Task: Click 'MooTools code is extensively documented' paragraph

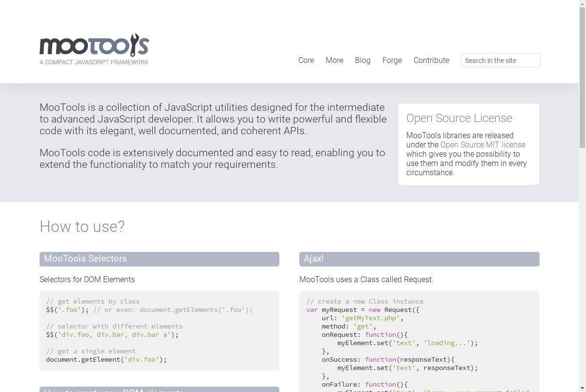Action: coord(212,159)
